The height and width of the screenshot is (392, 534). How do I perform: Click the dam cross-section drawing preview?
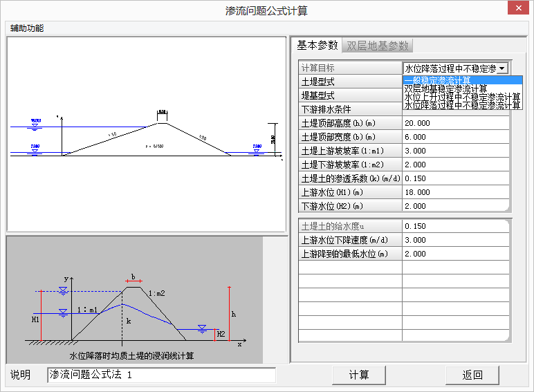point(146,135)
